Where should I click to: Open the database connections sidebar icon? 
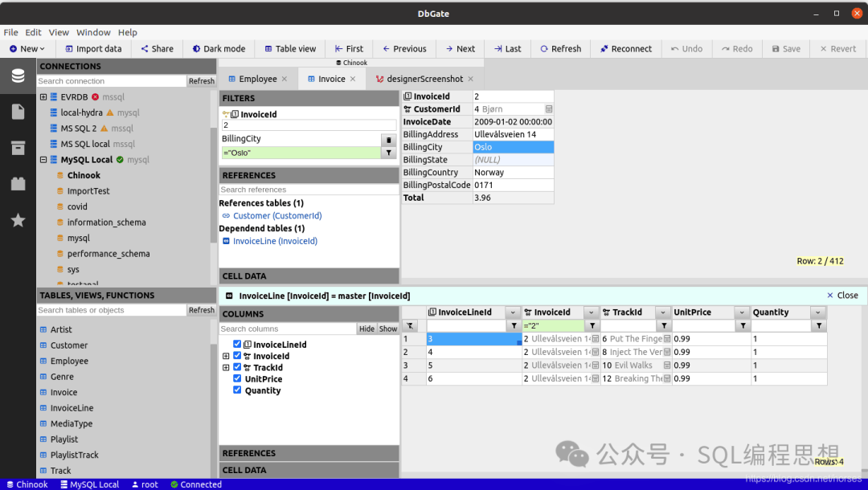pyautogui.click(x=18, y=76)
